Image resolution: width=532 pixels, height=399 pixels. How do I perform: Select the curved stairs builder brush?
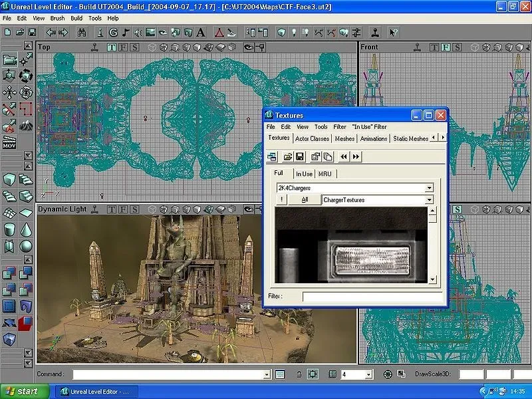[x=9, y=196]
